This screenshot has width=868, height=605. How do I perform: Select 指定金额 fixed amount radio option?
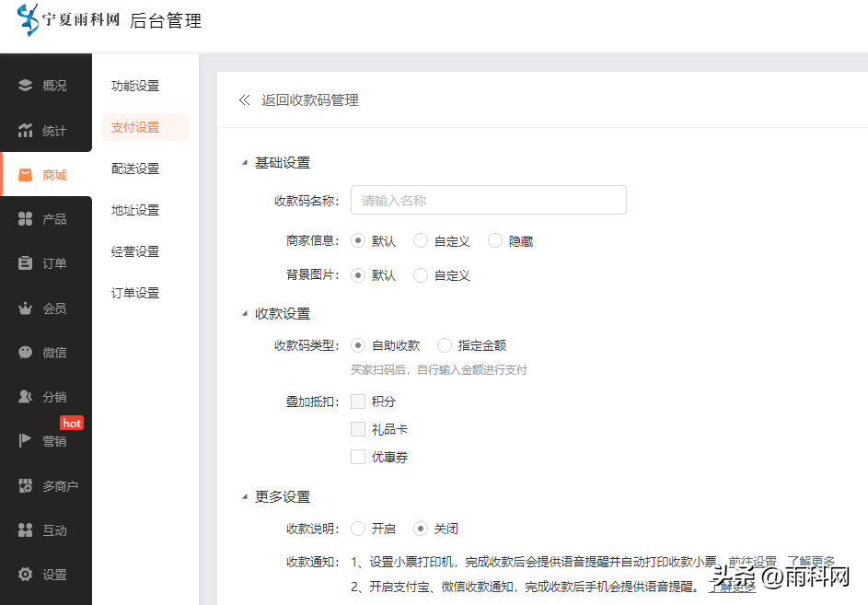click(445, 346)
